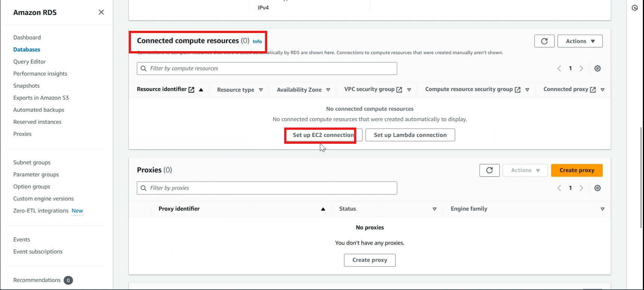Viewport: 644px width, 290px height.
Task: Open Resource identifier external link icon
Action: (x=191, y=90)
